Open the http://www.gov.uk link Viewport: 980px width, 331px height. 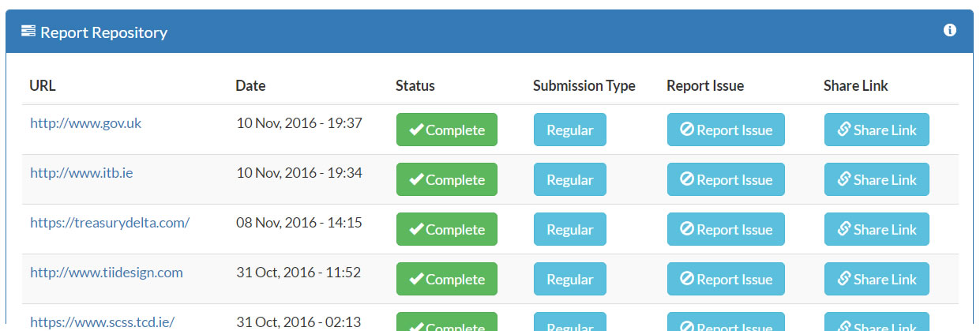click(x=86, y=123)
